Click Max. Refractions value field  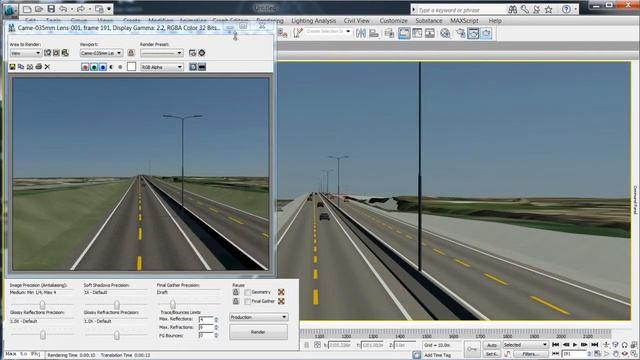(x=206, y=327)
